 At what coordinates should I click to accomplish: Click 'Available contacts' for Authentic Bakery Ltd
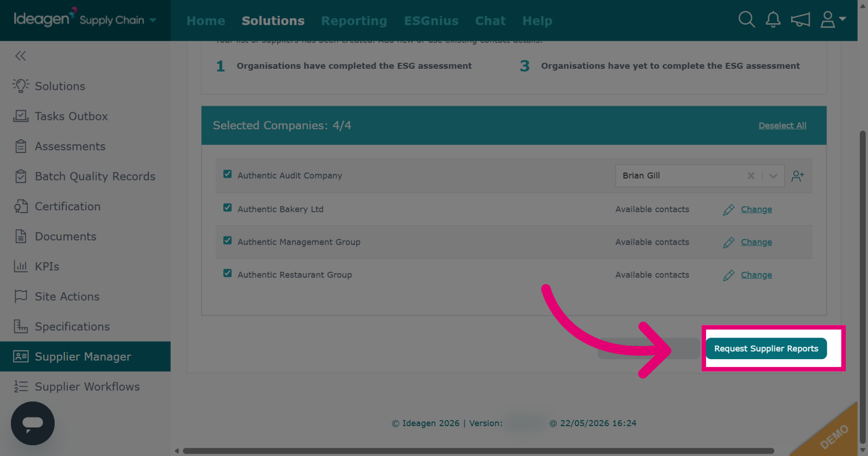[652, 209]
